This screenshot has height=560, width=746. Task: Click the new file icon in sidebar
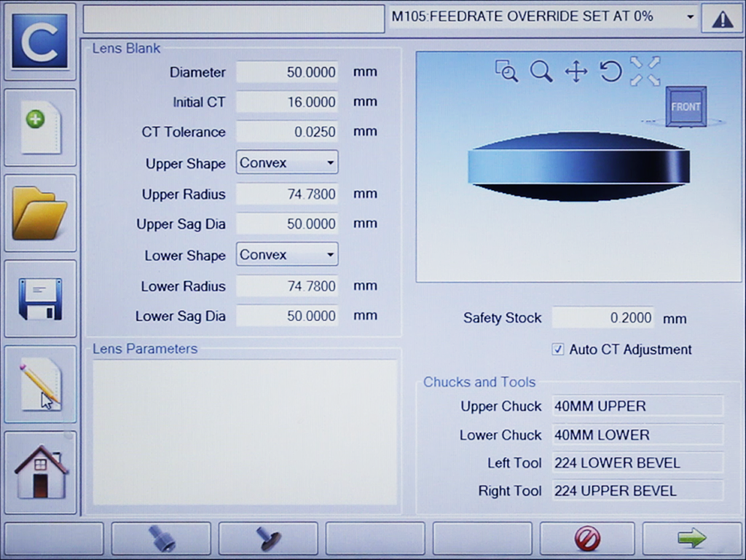tap(40, 127)
